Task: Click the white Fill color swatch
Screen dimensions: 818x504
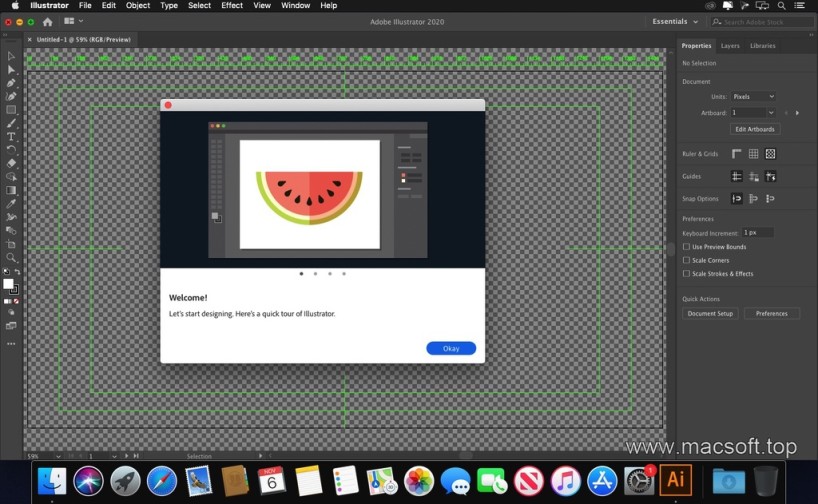Action: [9, 284]
